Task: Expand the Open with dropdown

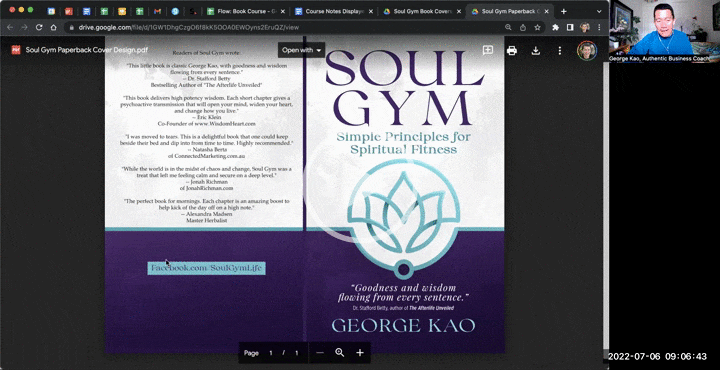Action: [x=301, y=50]
